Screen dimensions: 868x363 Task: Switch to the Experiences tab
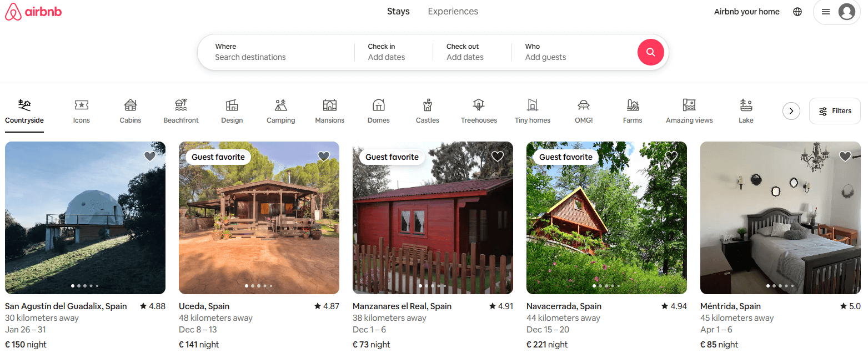[x=453, y=11]
